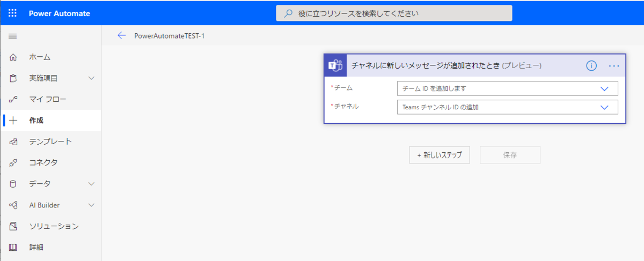Expand the AI Builder chevron
The width and height of the screenshot is (644, 261).
click(91, 205)
